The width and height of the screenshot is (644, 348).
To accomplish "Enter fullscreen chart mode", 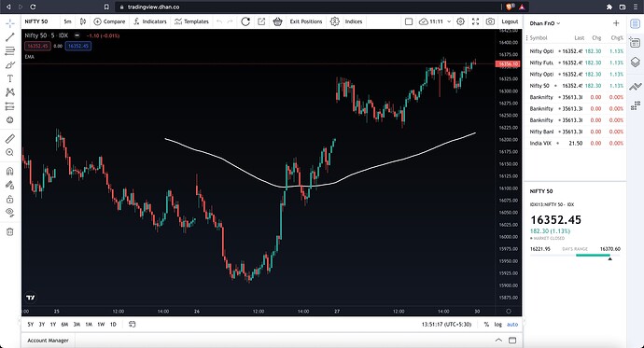I will click(475, 21).
